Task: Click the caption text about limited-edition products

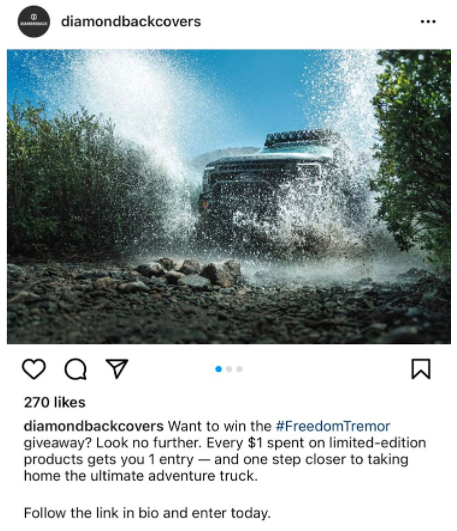Action: tap(225, 451)
